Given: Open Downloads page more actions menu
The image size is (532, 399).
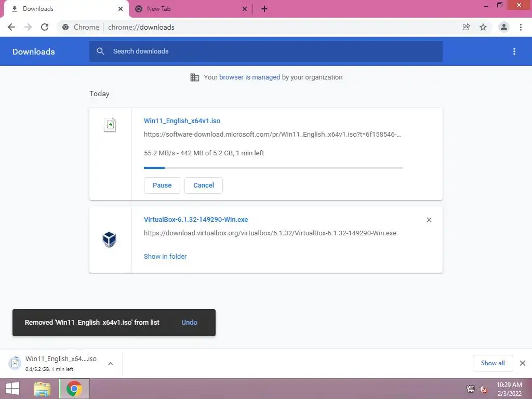Looking at the screenshot, I should click(514, 51).
